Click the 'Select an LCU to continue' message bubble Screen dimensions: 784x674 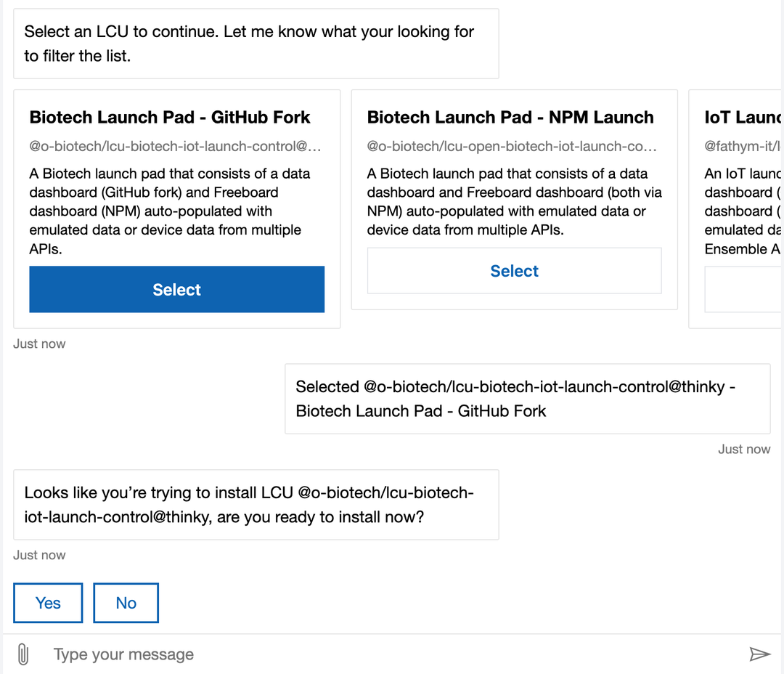256,44
